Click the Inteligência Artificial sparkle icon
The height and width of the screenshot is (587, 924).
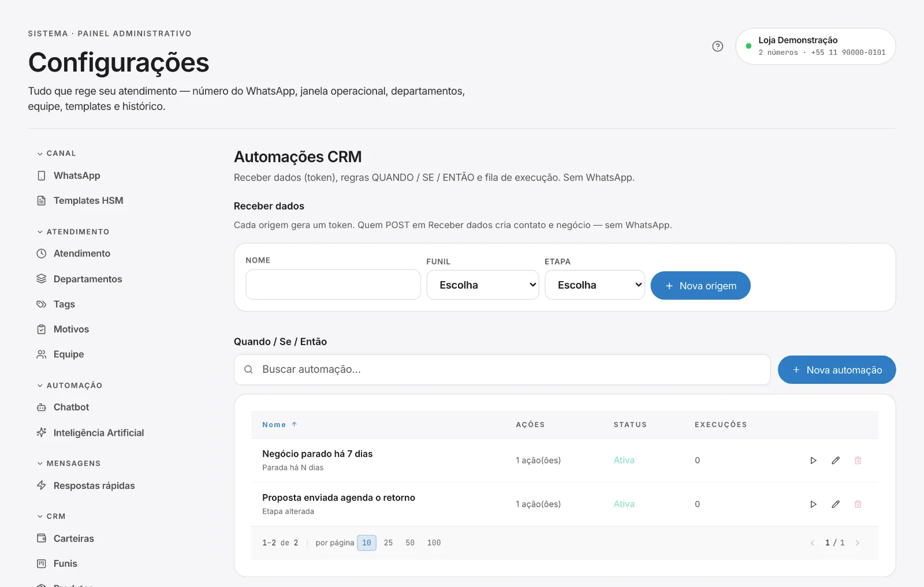tap(42, 432)
